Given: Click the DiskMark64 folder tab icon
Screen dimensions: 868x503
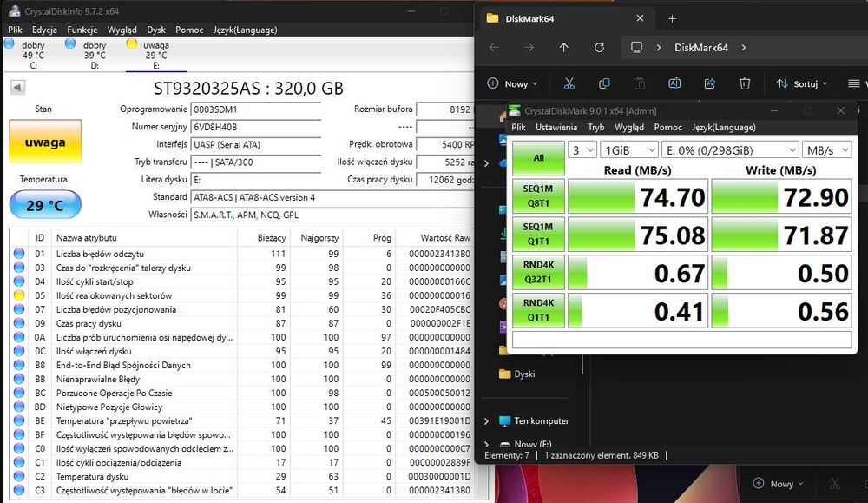Looking at the screenshot, I should click(492, 18).
